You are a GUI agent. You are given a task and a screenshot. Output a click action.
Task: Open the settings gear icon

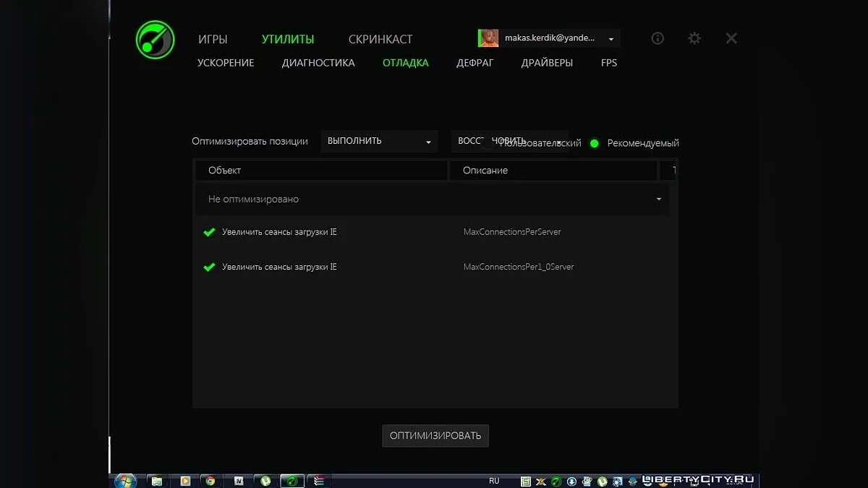tap(694, 38)
